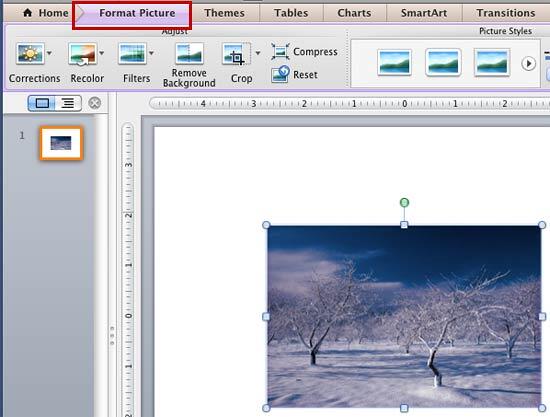
Task: Expand the Corrections dropdown arrow
Action: click(49, 53)
